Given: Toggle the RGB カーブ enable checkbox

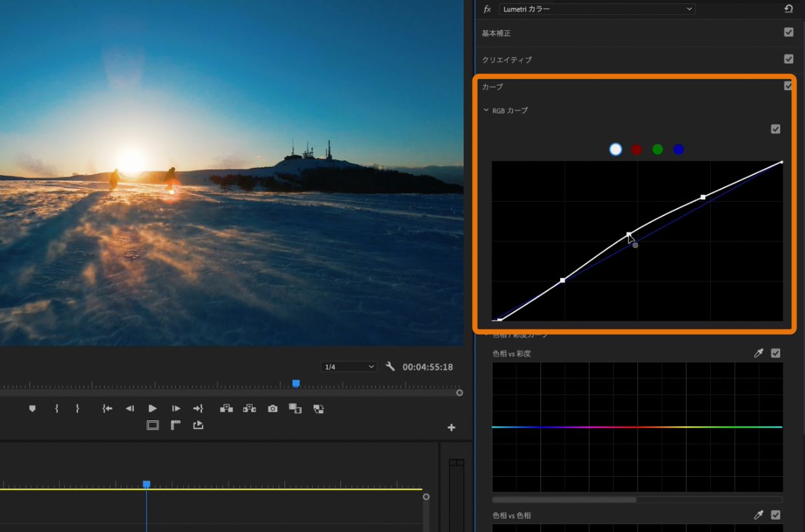Looking at the screenshot, I should point(775,129).
